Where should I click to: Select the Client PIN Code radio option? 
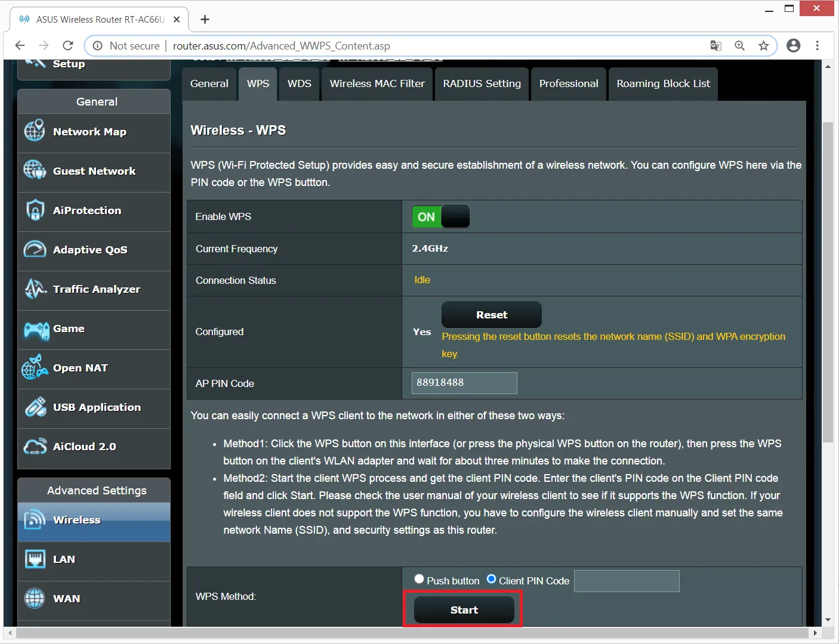click(491, 579)
